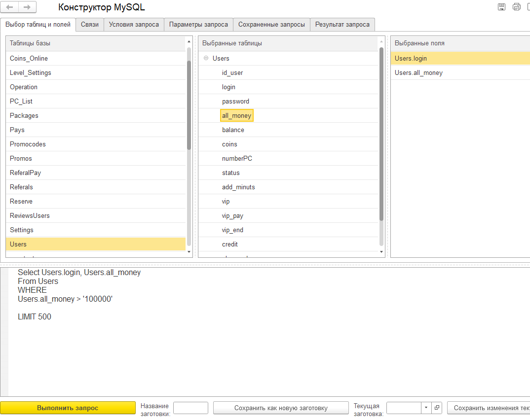This screenshot has width=530, height=420.
Task: Click the WHERE line in query text
Action: [32, 290]
